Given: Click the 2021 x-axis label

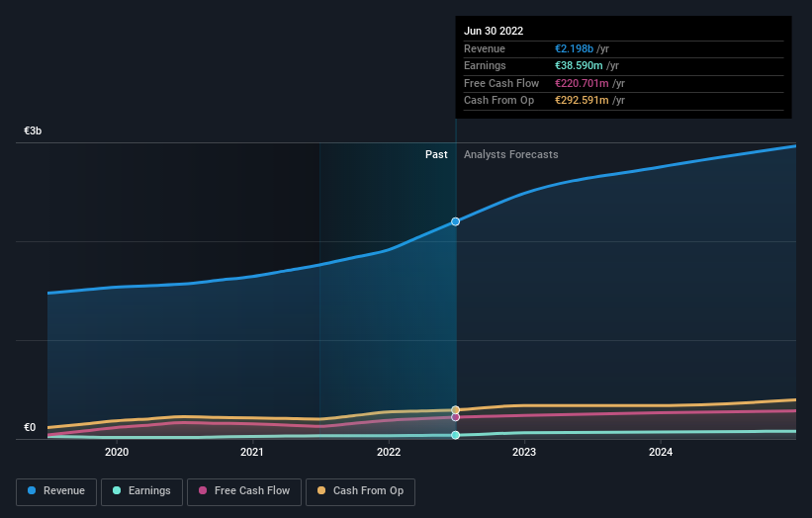Looking at the screenshot, I should pos(252,452).
